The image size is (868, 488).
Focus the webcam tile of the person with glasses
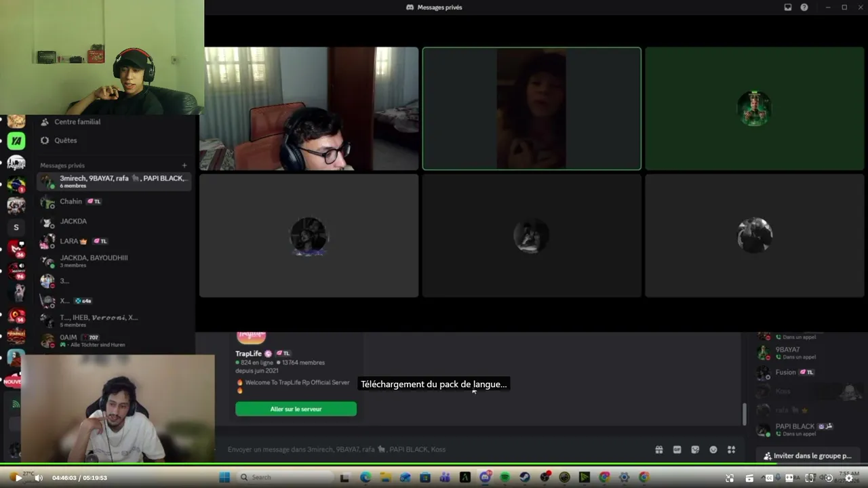tap(309, 108)
